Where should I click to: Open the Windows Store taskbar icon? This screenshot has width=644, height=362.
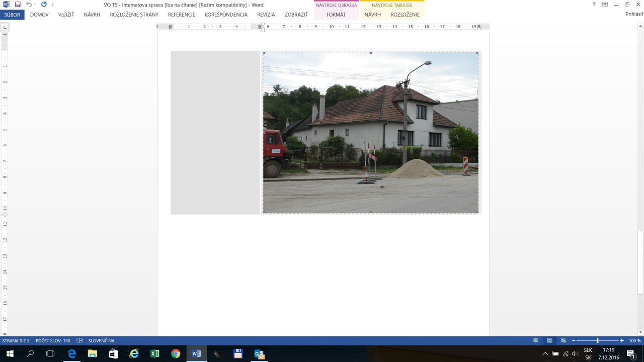[113, 354]
